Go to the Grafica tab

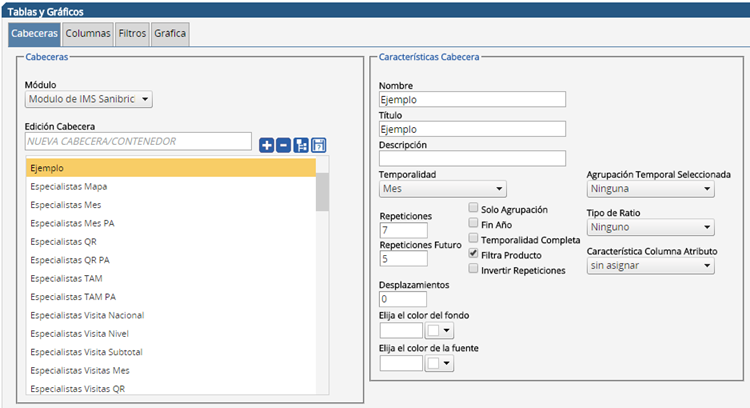(x=170, y=34)
